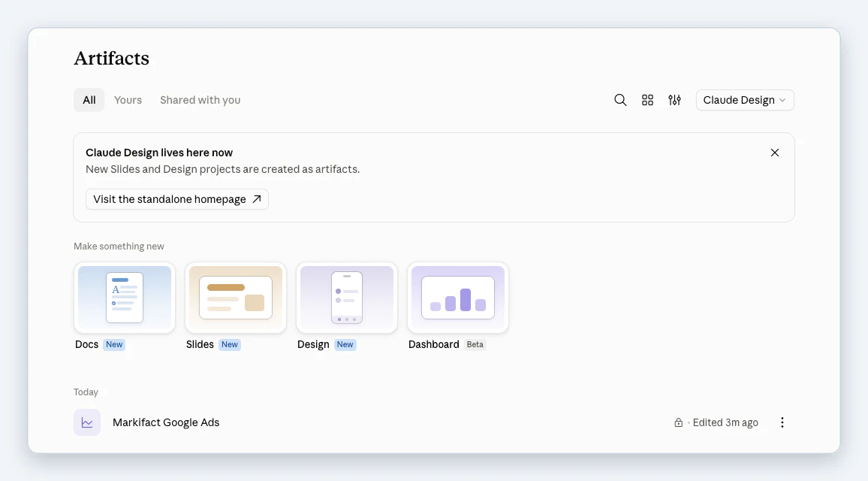
Task: Click the Docs label
Action: click(87, 344)
